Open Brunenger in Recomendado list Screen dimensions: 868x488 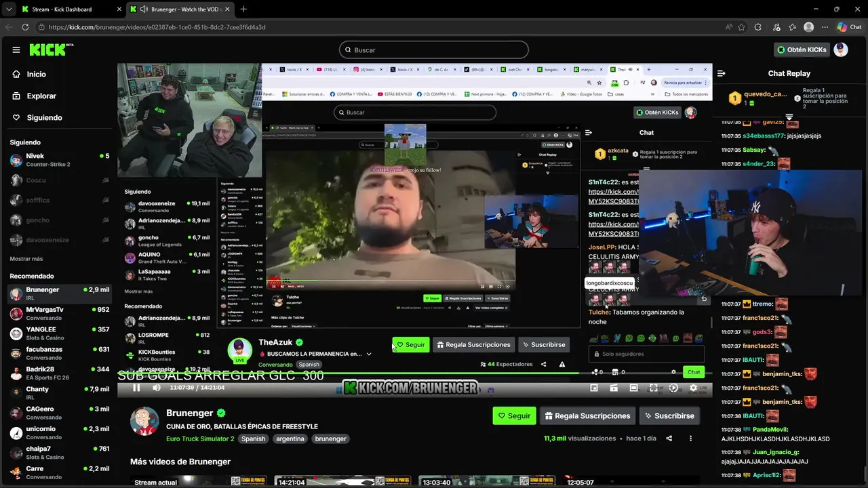[59, 293]
